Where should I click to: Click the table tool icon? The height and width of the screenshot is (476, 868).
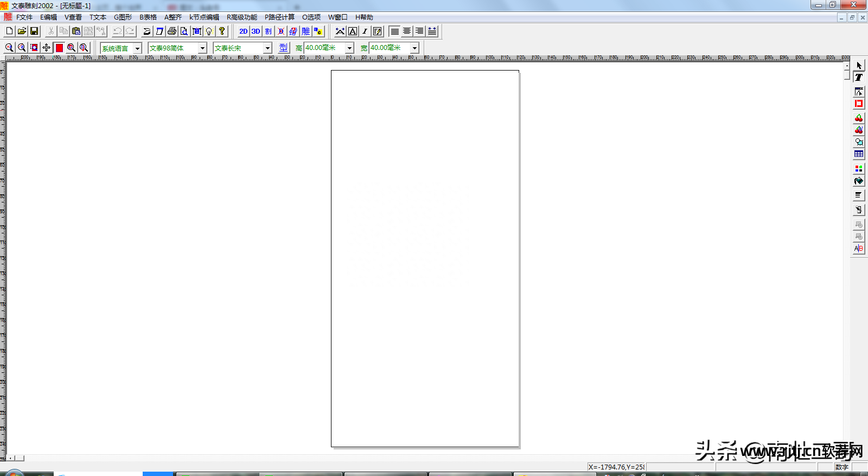tap(858, 154)
